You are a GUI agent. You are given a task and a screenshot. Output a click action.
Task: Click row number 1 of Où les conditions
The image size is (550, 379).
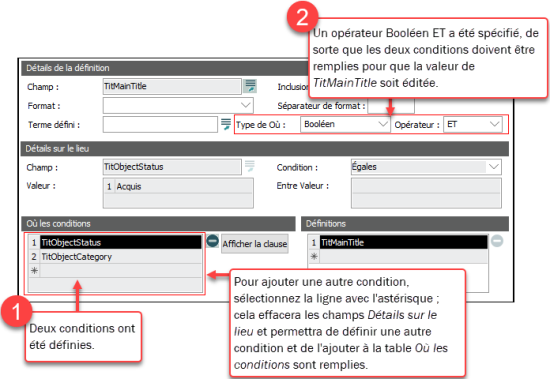[34, 242]
